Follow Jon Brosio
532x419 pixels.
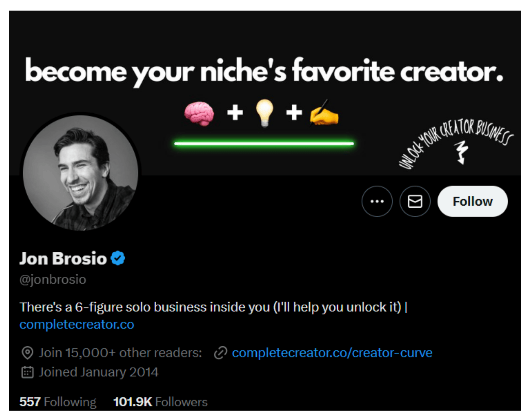[x=472, y=201]
